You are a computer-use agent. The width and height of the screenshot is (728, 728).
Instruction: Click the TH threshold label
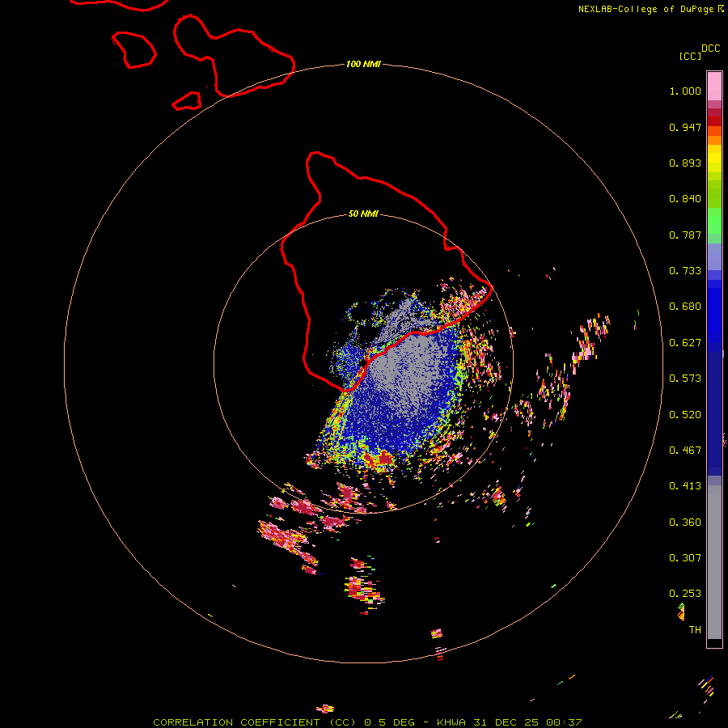[x=695, y=630]
